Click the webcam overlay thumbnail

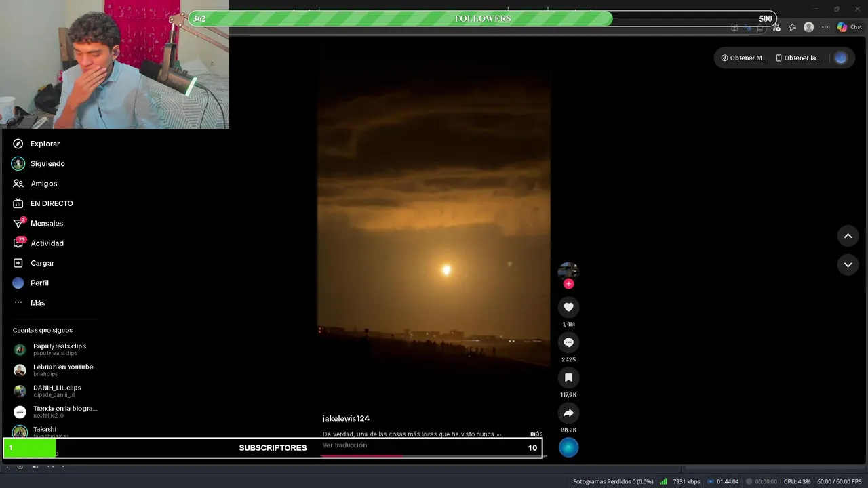click(x=115, y=64)
